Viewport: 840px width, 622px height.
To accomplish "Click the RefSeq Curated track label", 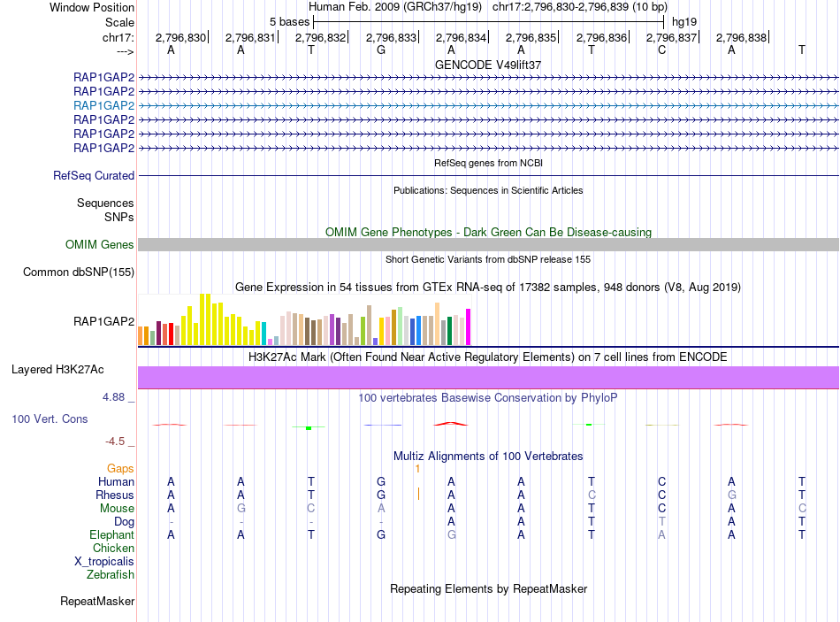I will (94, 176).
